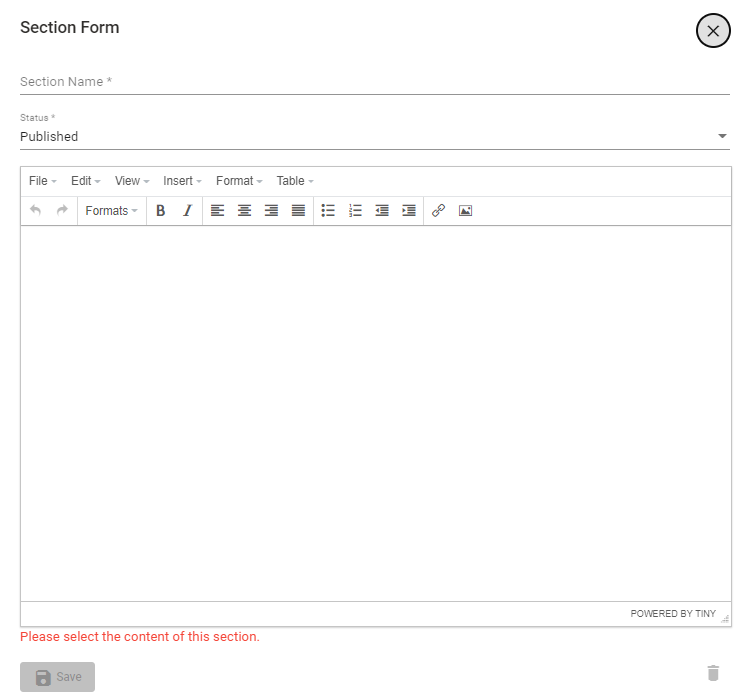Click the POWERED BY TINY link
Screen dimensions: 746x693
673,614
